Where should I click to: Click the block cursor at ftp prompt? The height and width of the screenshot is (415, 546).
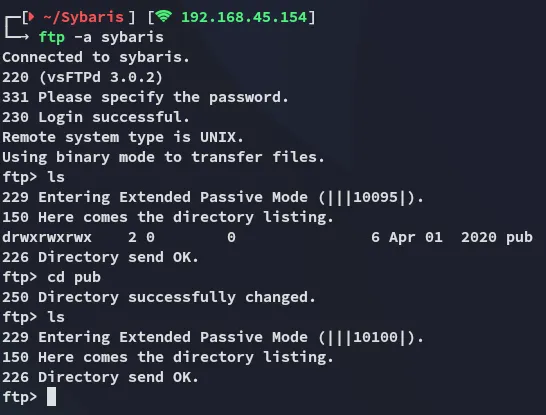(51, 397)
